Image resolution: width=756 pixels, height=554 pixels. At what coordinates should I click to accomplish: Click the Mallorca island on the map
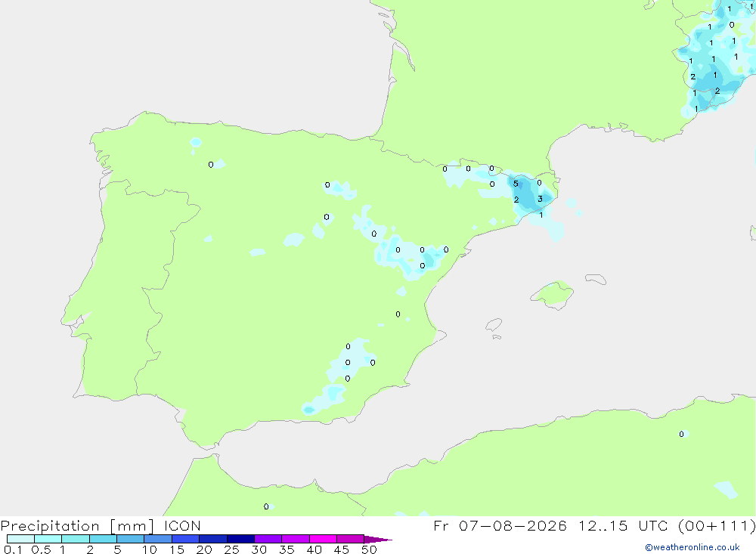point(553,293)
